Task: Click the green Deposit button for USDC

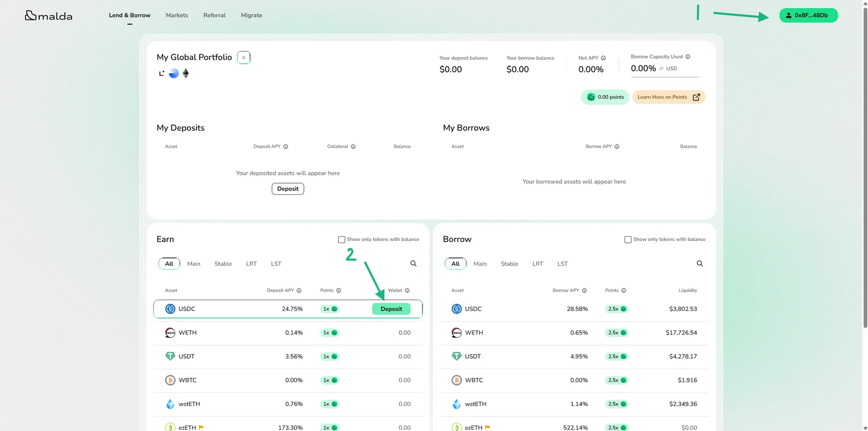Action: [x=391, y=309]
